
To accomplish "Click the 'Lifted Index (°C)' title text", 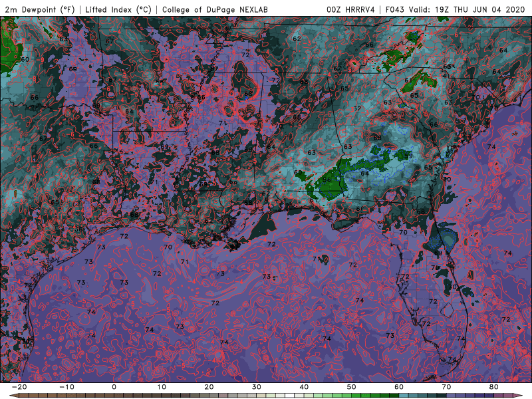I will click(x=118, y=9).
